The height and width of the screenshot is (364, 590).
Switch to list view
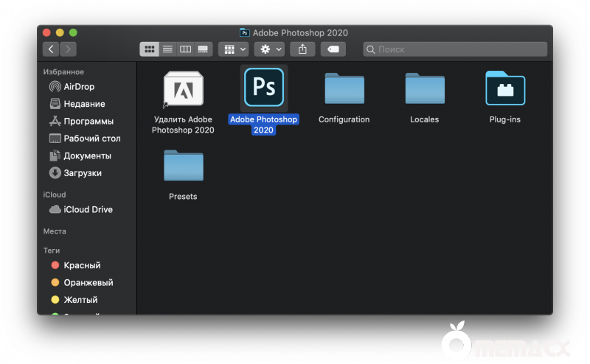[x=167, y=49]
